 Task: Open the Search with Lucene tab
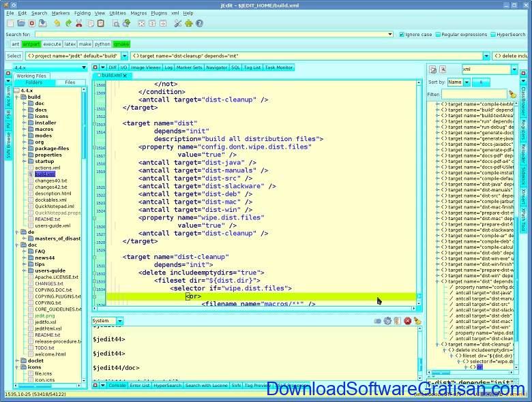coord(206,386)
